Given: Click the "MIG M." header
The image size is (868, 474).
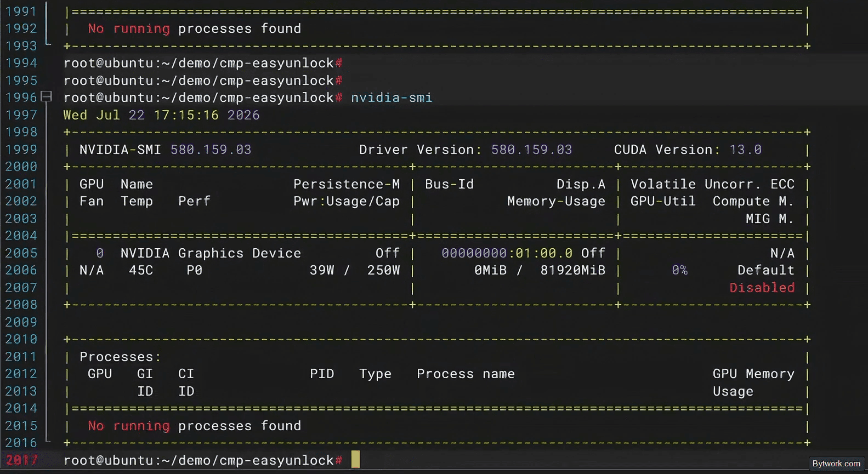Looking at the screenshot, I should click(770, 219).
